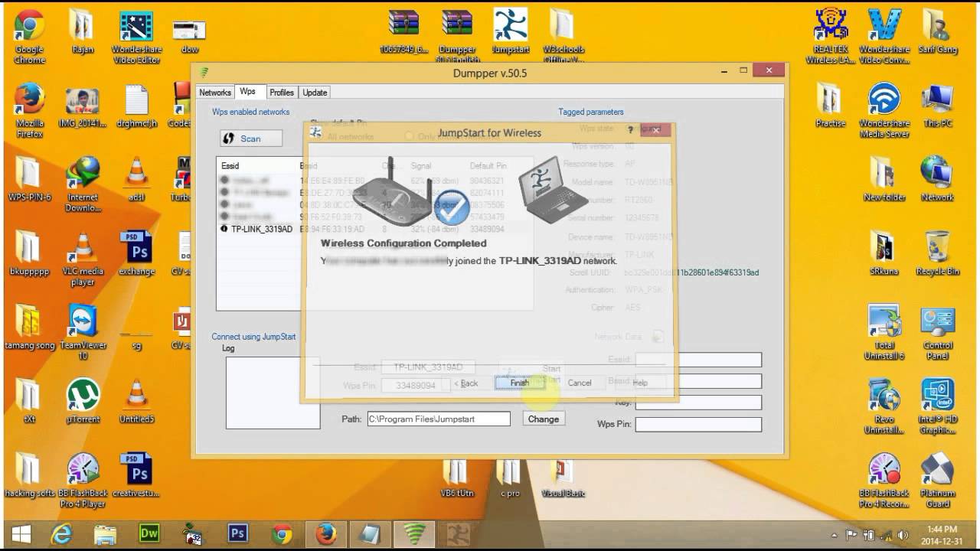Open the Practise folder icon
The width and height of the screenshot is (980, 551).
click(831, 106)
